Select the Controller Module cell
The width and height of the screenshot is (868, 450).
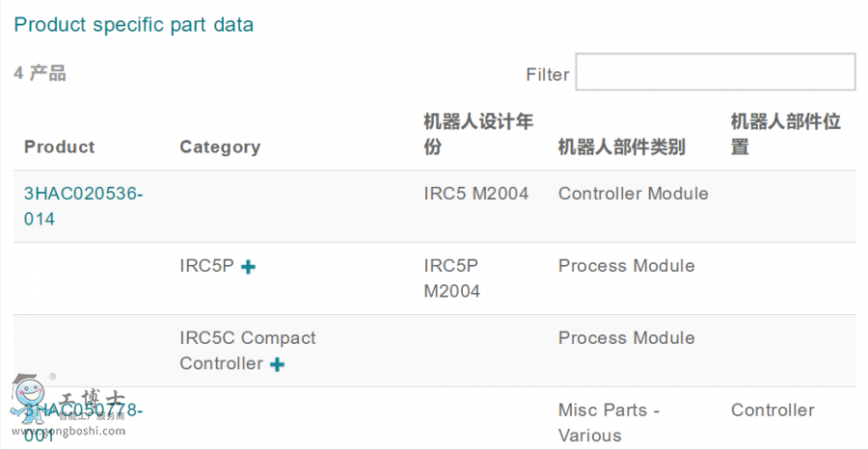click(x=634, y=194)
